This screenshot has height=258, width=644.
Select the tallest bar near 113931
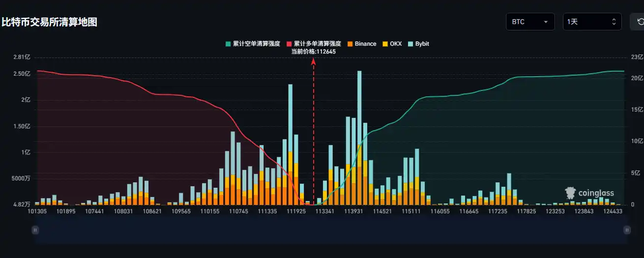[x=359, y=138]
